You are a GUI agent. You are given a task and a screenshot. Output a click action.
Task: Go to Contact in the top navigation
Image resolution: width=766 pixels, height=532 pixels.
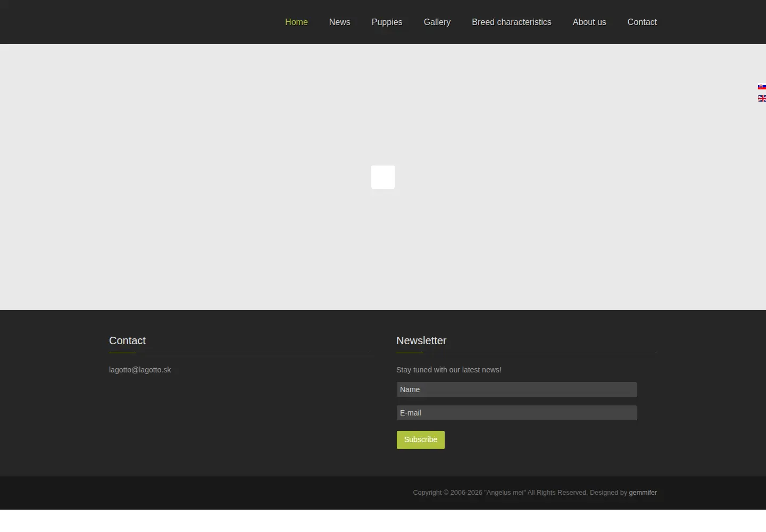pyautogui.click(x=642, y=22)
